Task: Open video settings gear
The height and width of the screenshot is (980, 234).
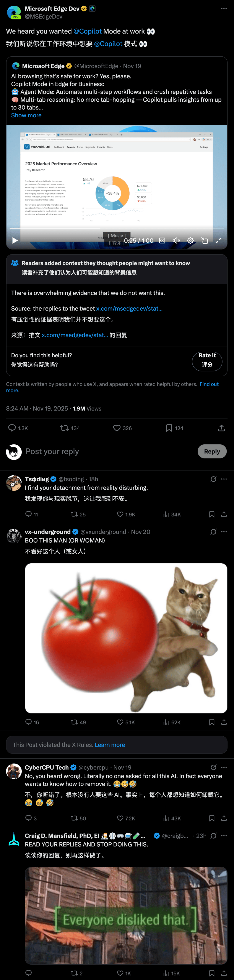Action: point(190,240)
